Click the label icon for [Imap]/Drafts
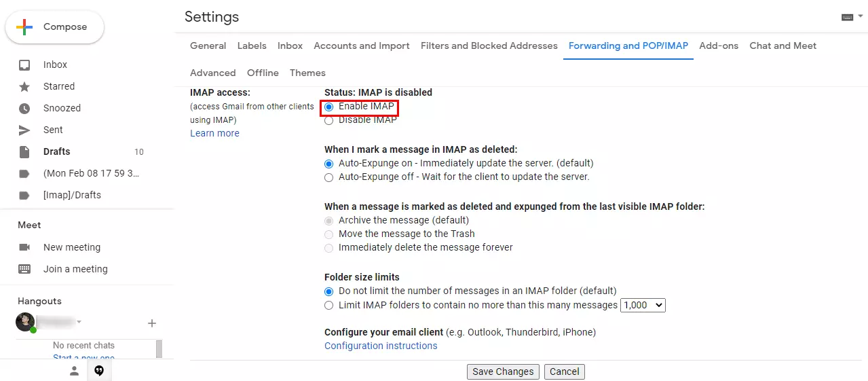 pos(24,196)
